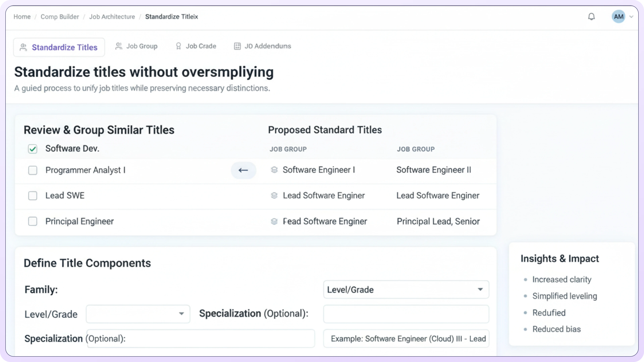Click the left arrow mapping button
The width and height of the screenshot is (644, 362).
243,170
